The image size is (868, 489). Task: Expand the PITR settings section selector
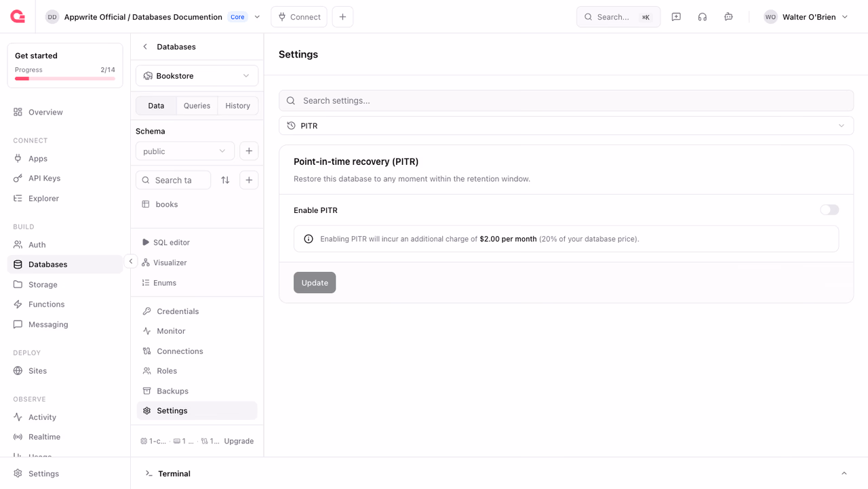[x=566, y=125]
